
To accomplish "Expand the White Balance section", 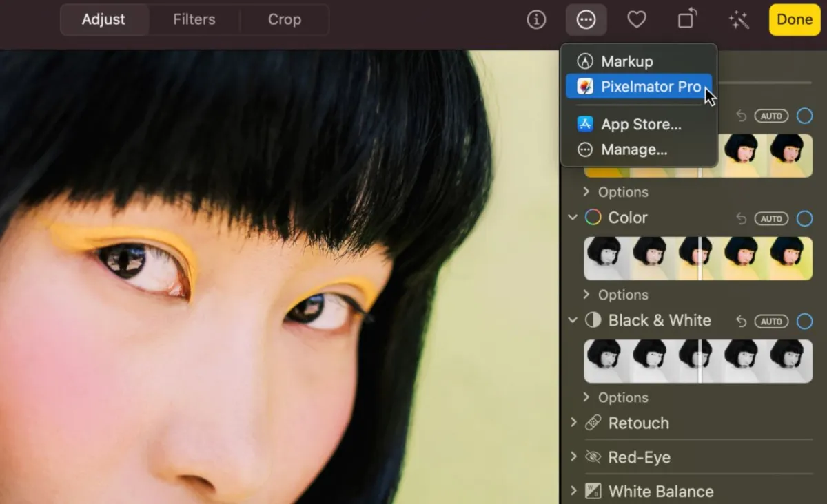I will [573, 490].
